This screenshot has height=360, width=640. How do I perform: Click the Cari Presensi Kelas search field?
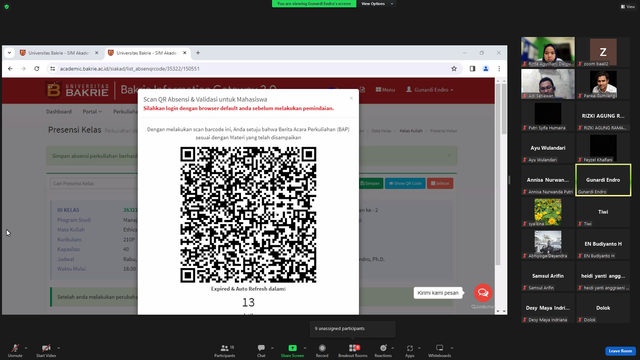click(x=93, y=183)
